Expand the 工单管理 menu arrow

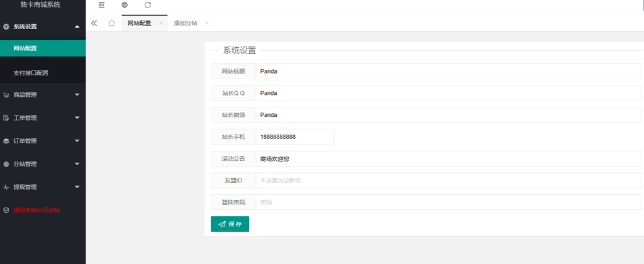pyautogui.click(x=77, y=118)
